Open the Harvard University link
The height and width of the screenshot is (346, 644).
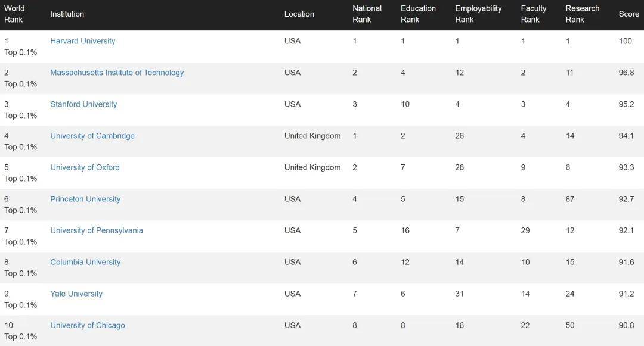(x=82, y=41)
